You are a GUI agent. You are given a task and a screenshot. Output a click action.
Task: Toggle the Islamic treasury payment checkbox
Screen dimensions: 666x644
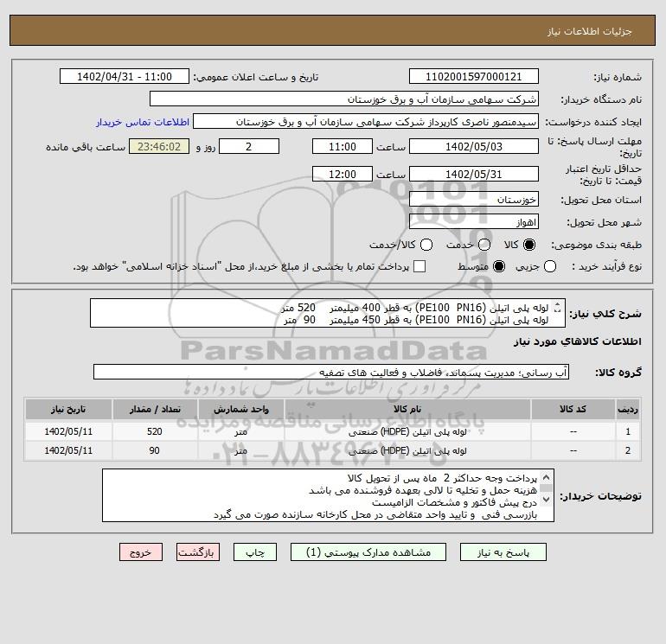tap(419, 266)
